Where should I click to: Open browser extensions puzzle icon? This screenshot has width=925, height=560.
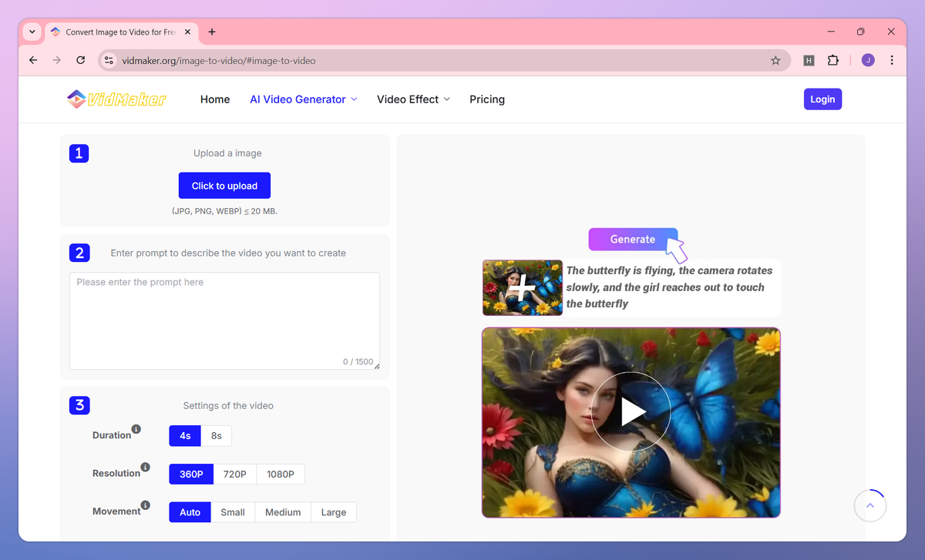tap(833, 59)
